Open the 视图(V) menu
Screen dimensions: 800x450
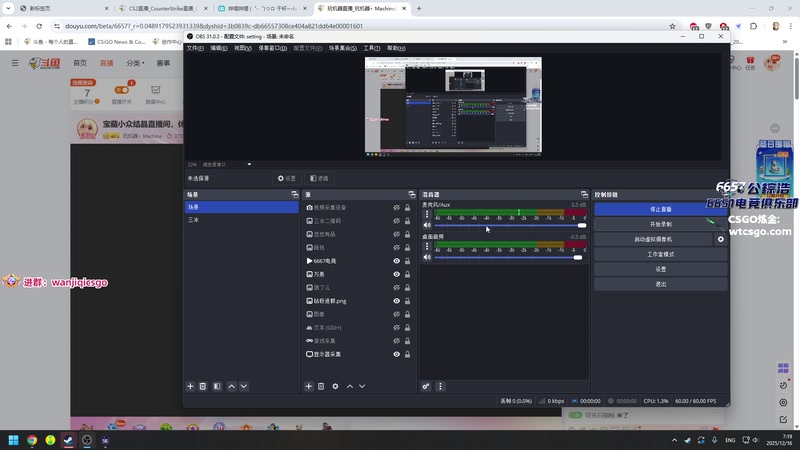pyautogui.click(x=242, y=48)
